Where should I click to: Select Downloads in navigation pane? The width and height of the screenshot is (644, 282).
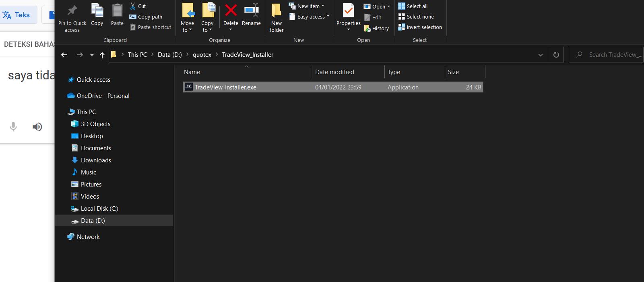click(96, 160)
